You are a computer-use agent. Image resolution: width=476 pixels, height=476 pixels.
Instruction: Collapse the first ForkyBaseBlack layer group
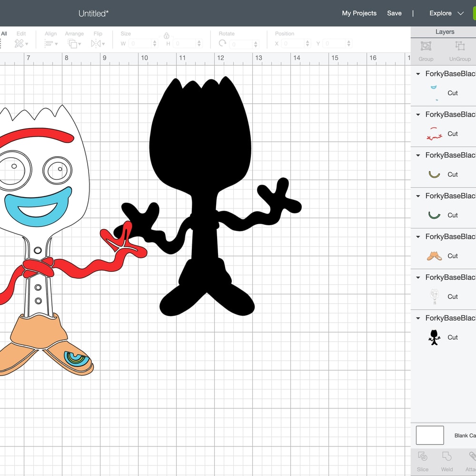pos(418,74)
